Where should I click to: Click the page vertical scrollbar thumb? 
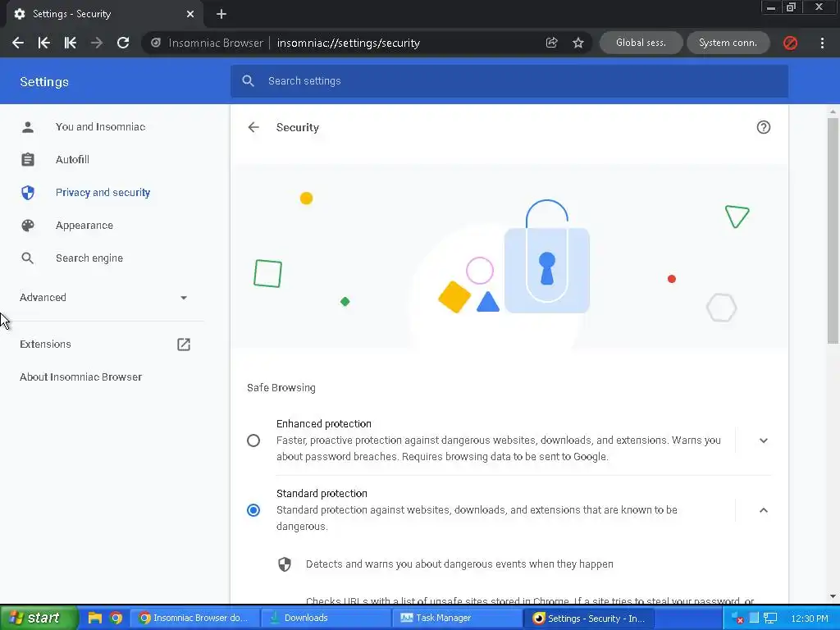833,231
